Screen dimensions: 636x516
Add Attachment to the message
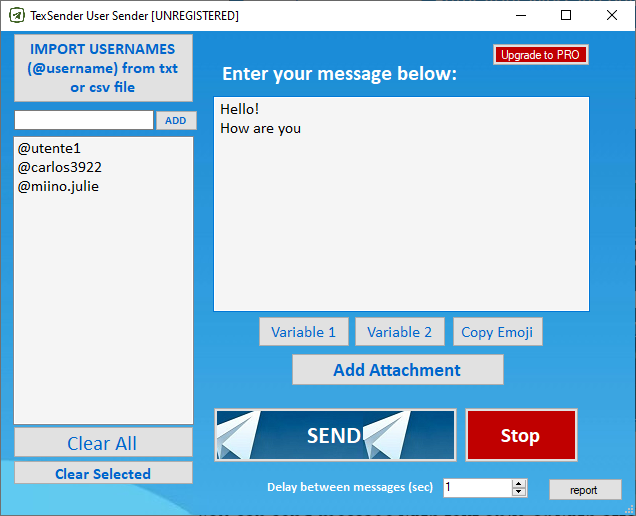tap(398, 370)
